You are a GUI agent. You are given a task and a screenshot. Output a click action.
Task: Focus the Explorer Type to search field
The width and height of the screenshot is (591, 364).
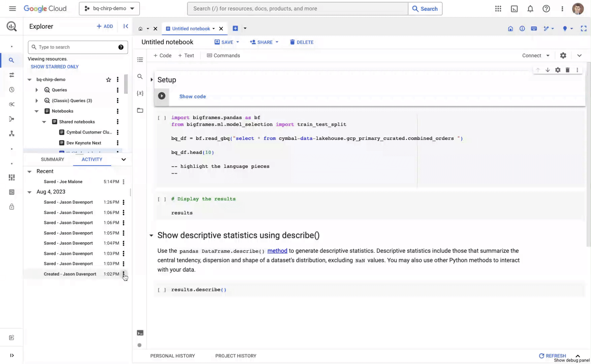[x=78, y=47]
